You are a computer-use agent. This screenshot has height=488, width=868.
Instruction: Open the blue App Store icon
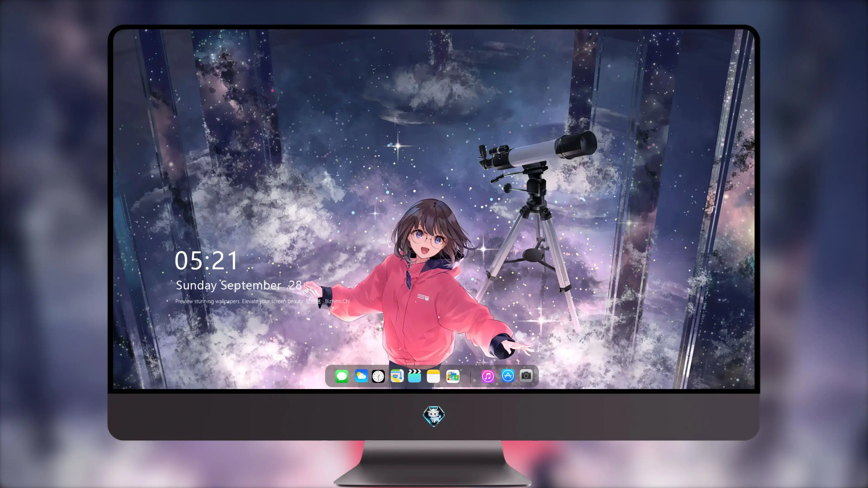[x=508, y=375]
